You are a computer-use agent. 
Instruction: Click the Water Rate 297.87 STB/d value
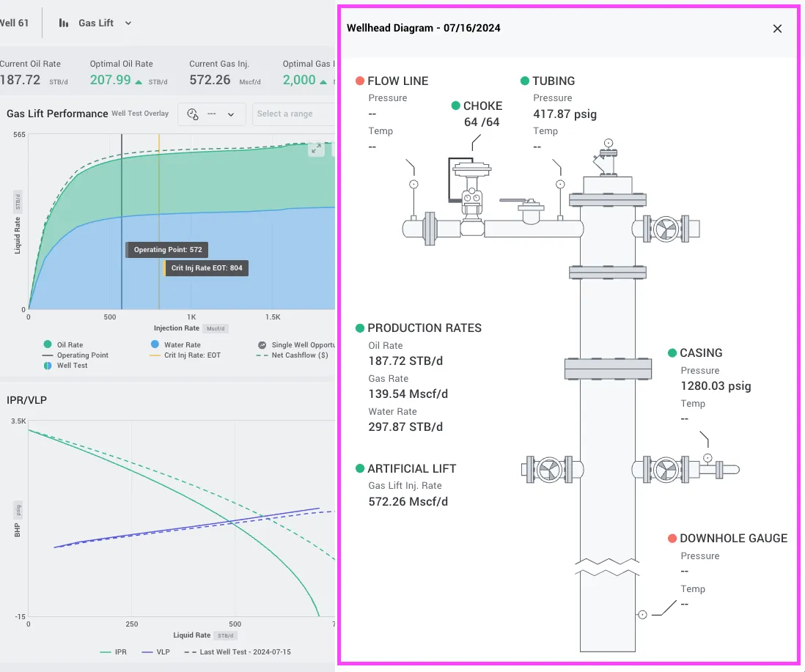click(x=405, y=427)
